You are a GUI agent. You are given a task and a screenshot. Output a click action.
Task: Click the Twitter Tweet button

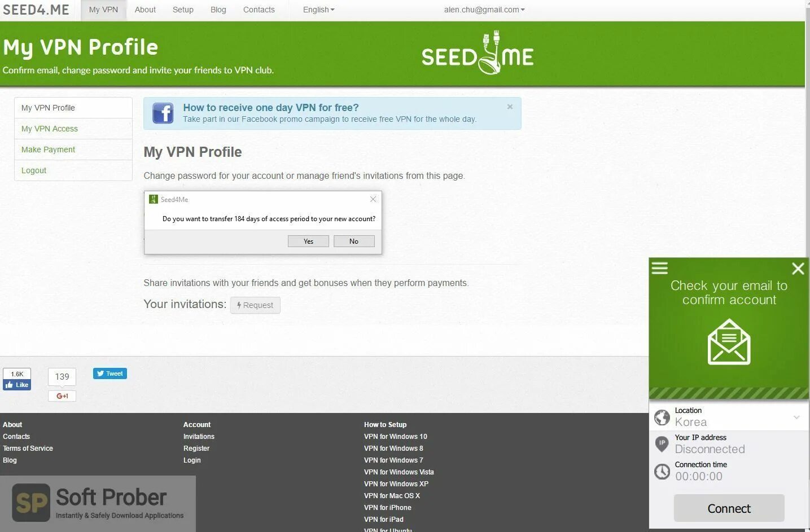tap(110, 373)
